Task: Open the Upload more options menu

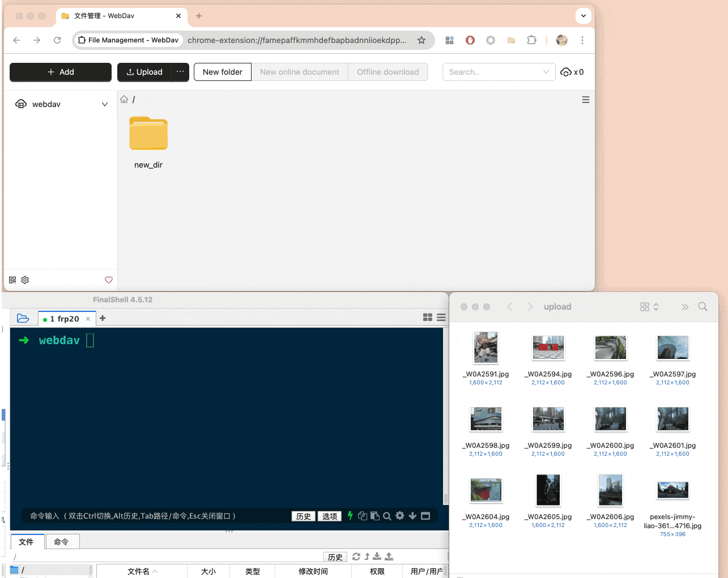Action: (180, 72)
